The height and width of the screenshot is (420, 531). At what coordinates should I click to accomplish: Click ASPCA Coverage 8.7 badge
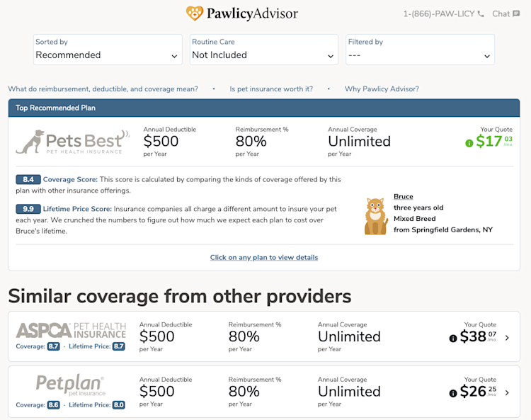[x=53, y=346]
